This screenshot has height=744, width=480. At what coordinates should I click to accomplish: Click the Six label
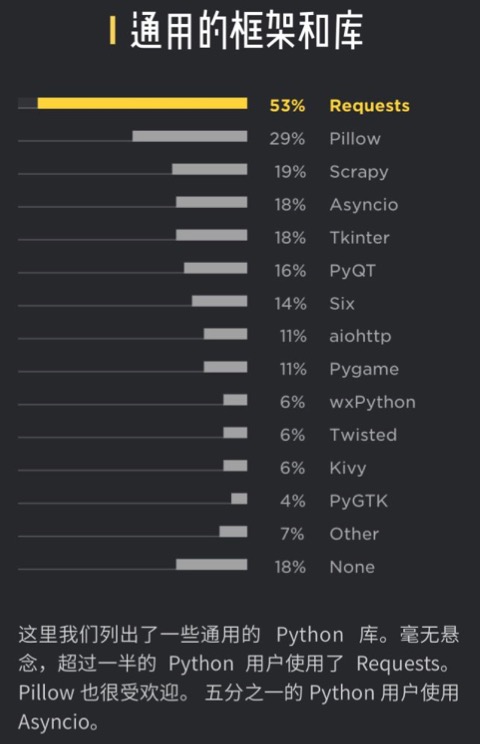pos(342,304)
